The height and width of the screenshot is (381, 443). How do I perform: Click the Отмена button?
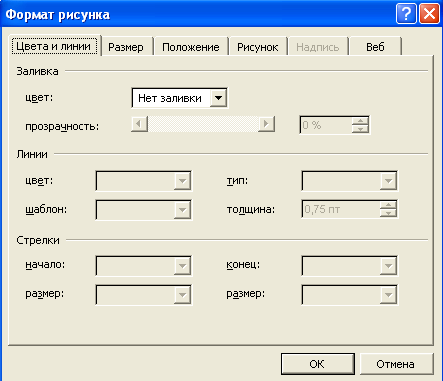[x=396, y=364]
